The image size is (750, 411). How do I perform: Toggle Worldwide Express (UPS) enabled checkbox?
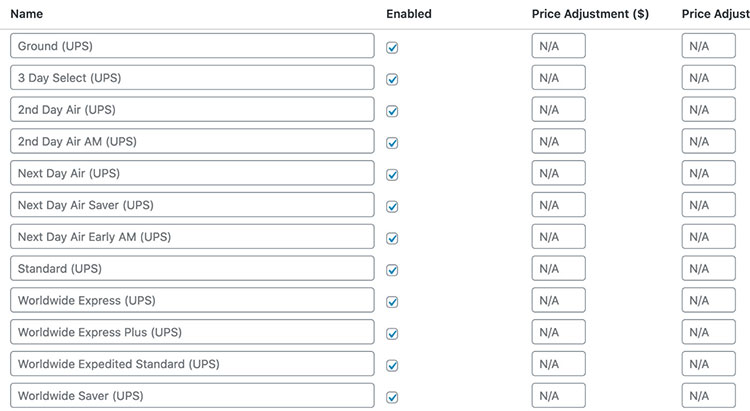coord(392,302)
